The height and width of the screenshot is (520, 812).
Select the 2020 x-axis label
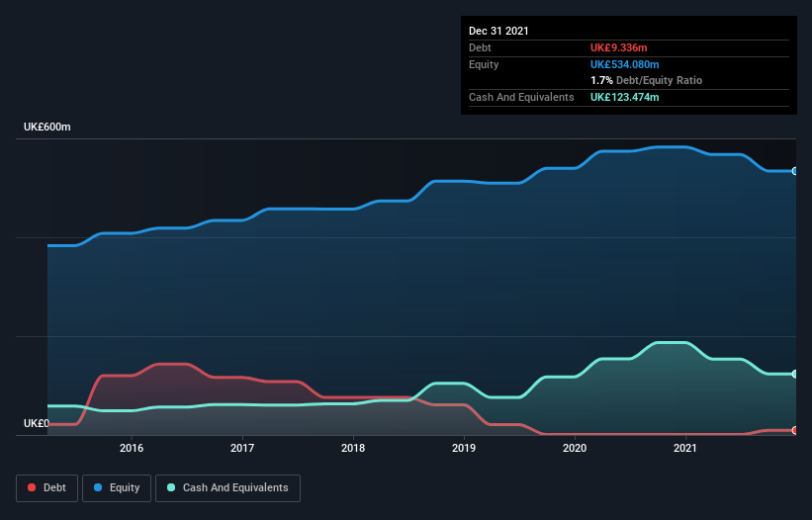(x=575, y=448)
